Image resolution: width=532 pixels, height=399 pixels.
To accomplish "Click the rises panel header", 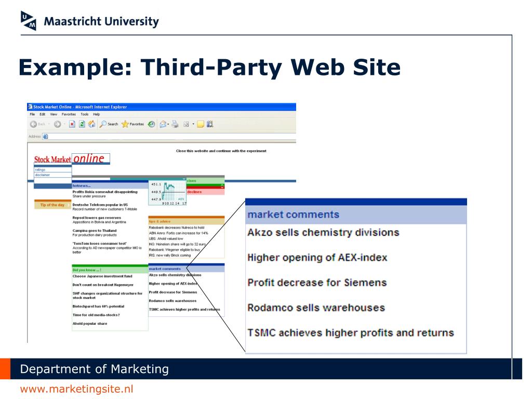I will coord(206,181).
